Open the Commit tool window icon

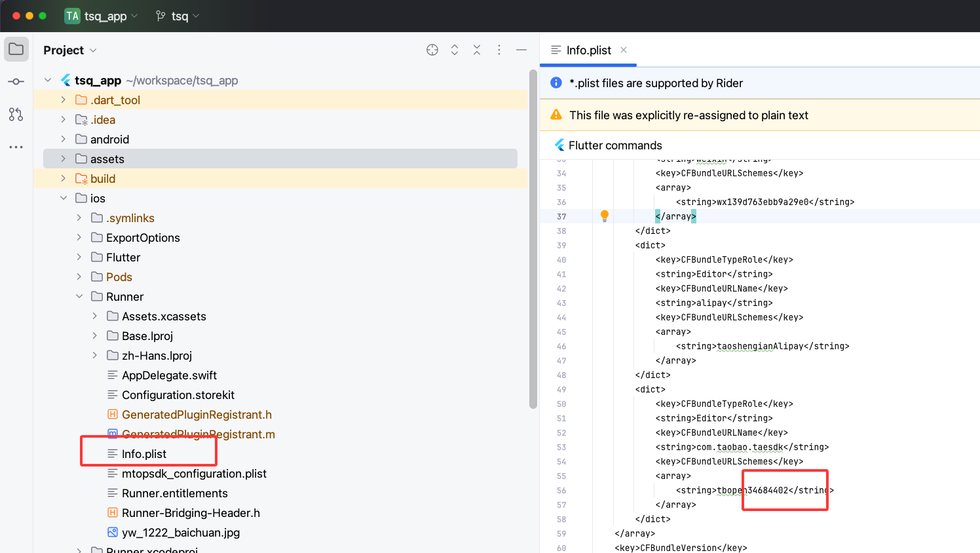16,82
